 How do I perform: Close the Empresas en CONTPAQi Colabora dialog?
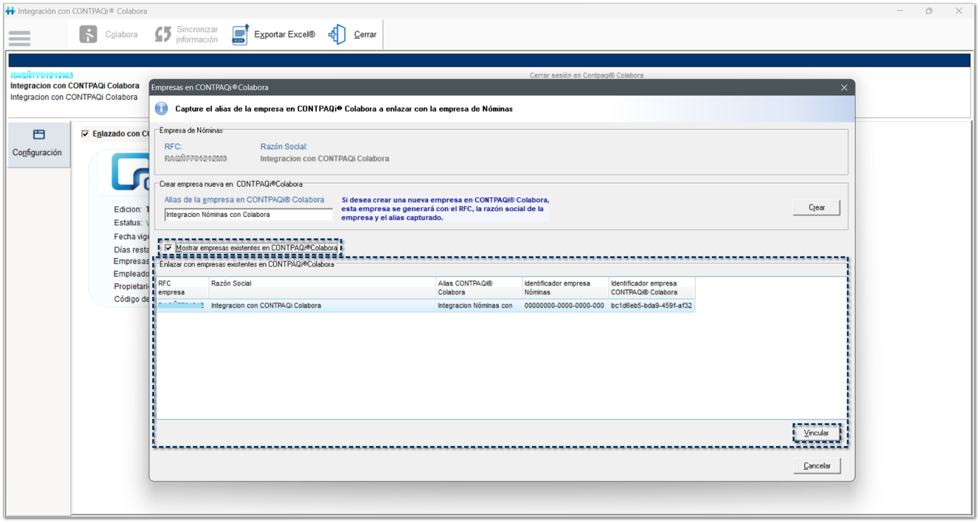point(844,87)
